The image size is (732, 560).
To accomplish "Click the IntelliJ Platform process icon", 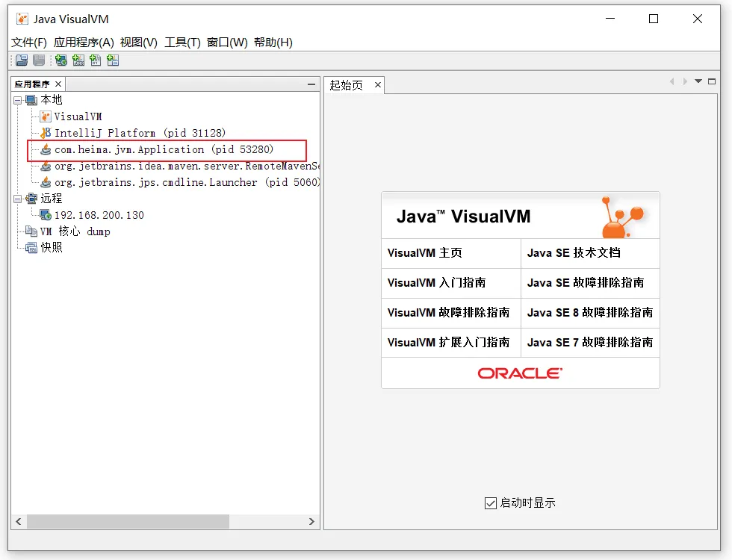I will [x=46, y=133].
